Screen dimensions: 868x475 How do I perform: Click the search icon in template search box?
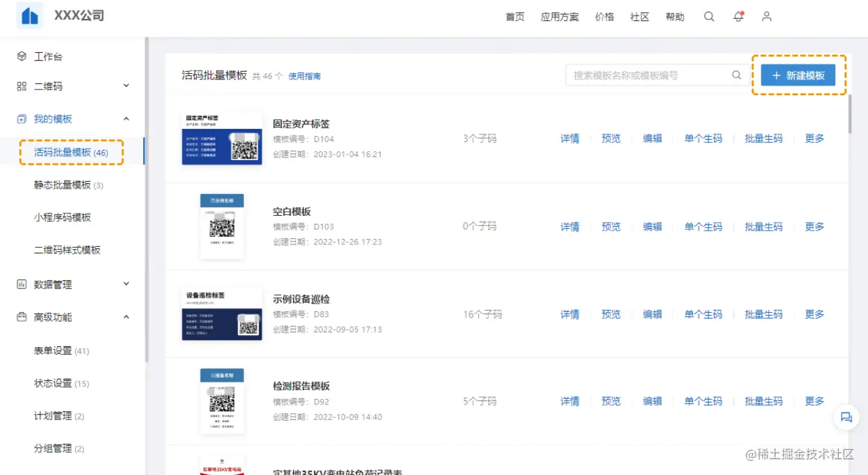coord(736,75)
